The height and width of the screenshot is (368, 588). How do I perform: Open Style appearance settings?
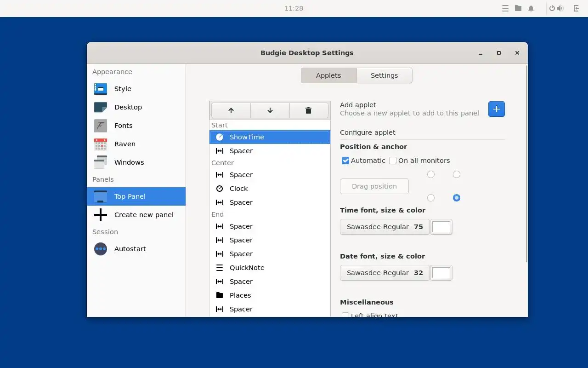click(136, 89)
